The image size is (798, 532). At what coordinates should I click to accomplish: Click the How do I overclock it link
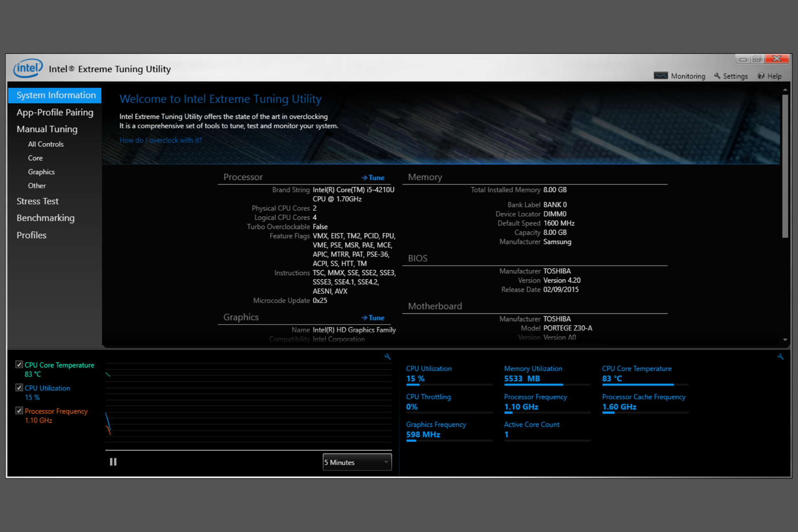160,140
